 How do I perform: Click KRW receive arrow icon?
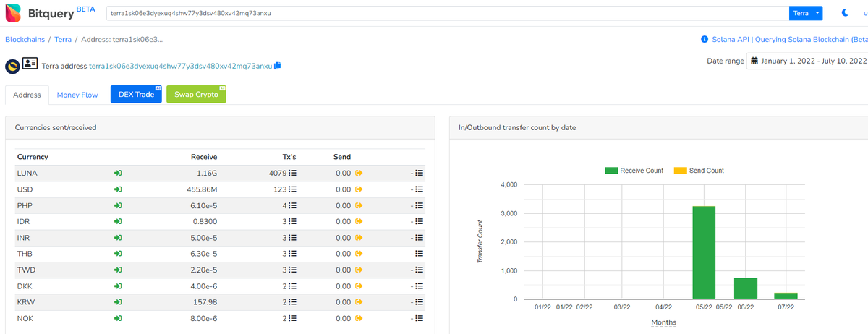[x=118, y=302]
